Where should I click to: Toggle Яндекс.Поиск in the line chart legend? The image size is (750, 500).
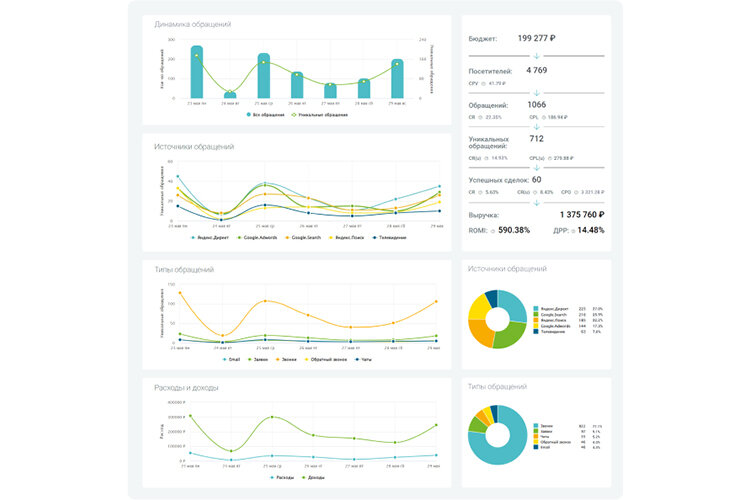pos(346,238)
